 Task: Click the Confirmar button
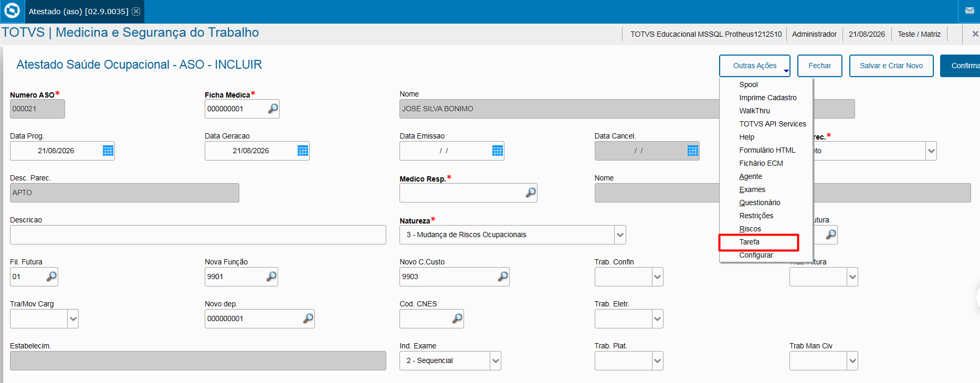[960, 66]
